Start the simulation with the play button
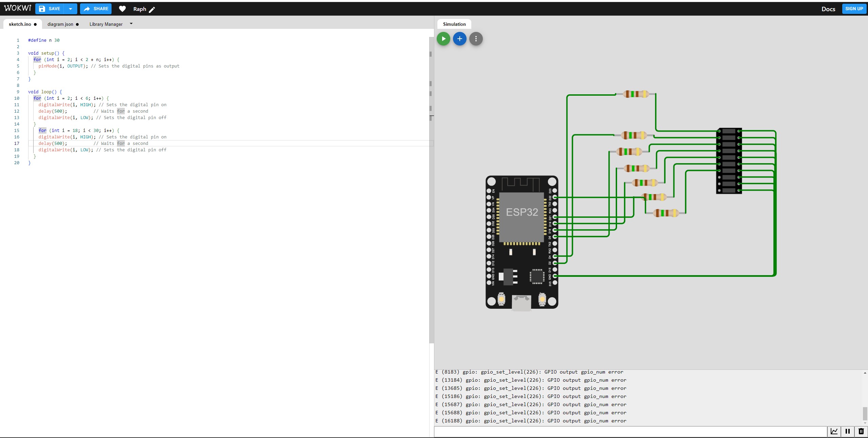 pyautogui.click(x=443, y=39)
